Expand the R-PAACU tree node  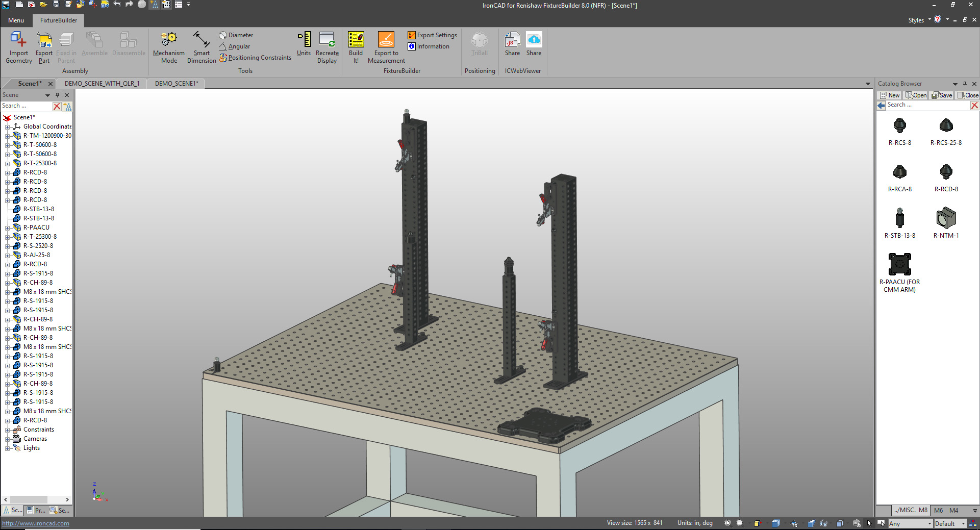click(x=7, y=228)
